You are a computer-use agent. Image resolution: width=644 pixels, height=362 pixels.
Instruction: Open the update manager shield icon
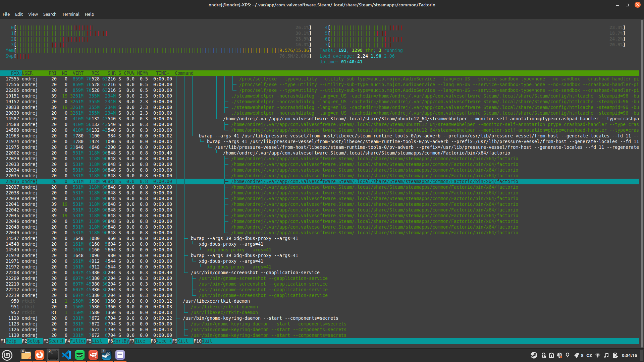tap(559, 355)
